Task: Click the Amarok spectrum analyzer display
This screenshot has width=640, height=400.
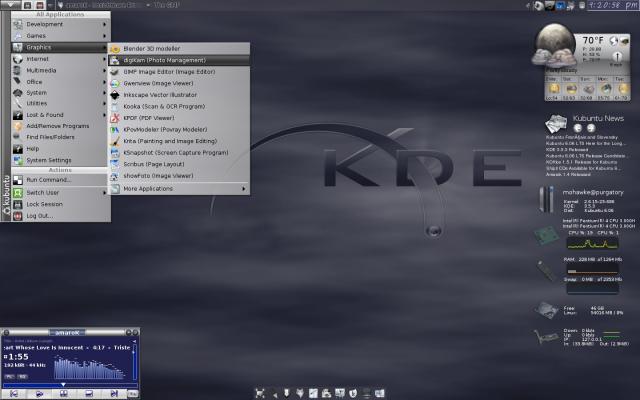Action: point(89,368)
